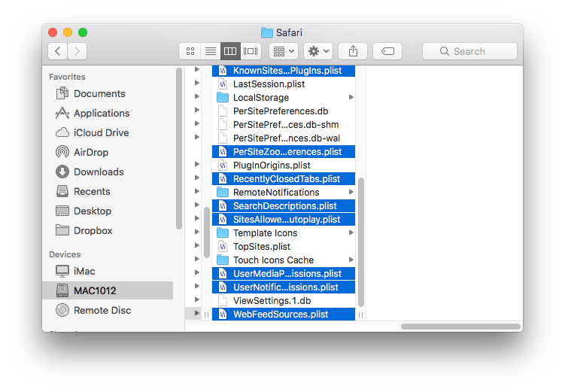Image resolution: width=565 pixels, height=392 pixels.
Task: Click the horizontal scrollbar at window bottom
Action: tap(460, 327)
